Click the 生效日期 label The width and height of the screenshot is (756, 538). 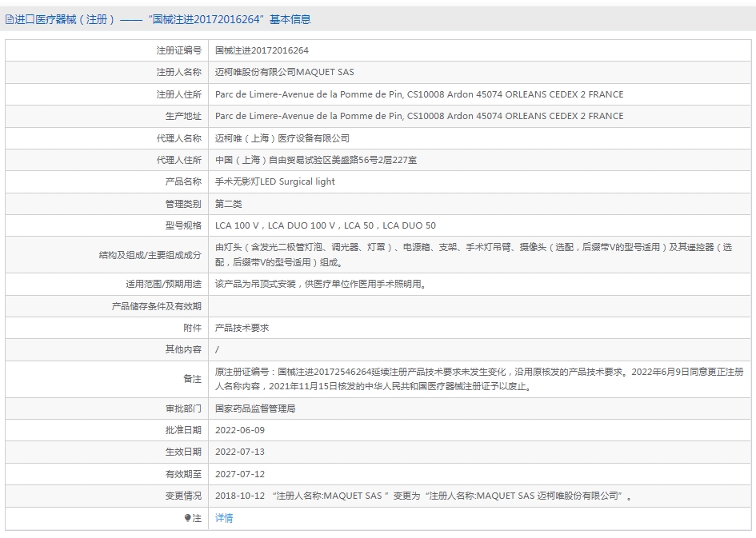pyautogui.click(x=183, y=452)
